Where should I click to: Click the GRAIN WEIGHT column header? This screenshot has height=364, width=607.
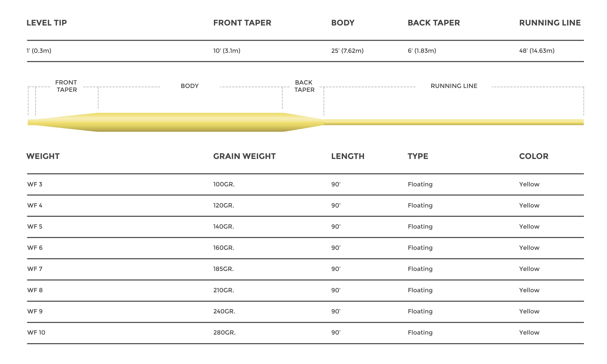point(244,156)
